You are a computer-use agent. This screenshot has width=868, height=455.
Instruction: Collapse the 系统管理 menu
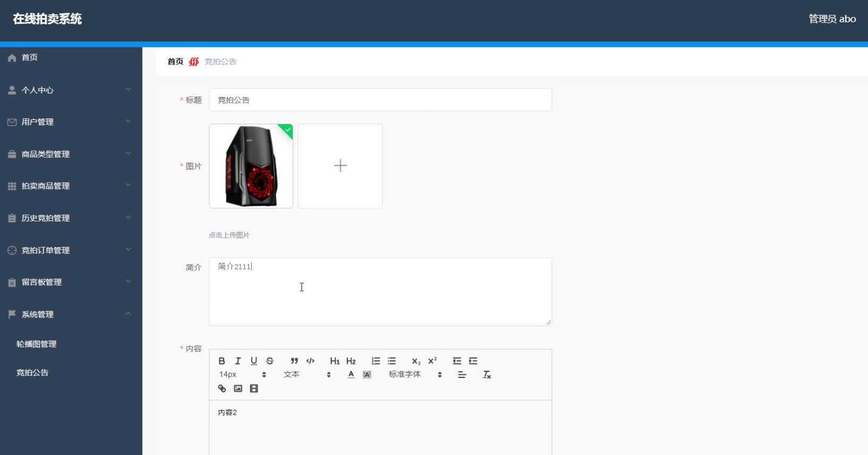pyautogui.click(x=71, y=314)
